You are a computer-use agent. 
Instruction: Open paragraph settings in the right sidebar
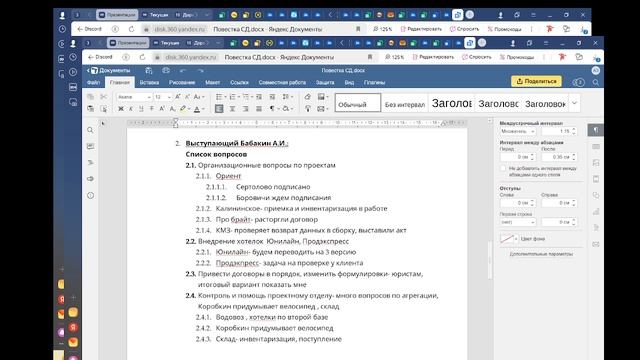(596, 130)
